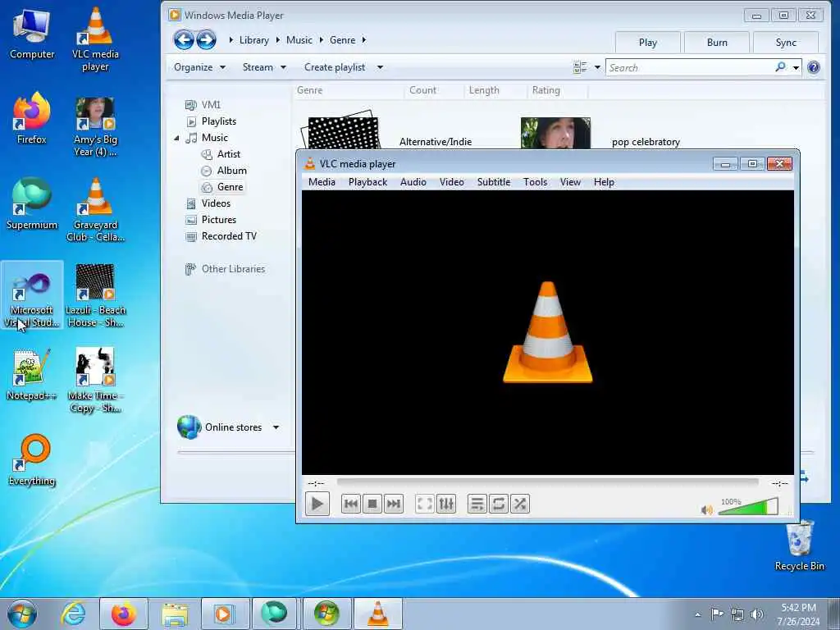Viewport: 840px width, 630px height.
Task: Open the Subtitle menu in VLC
Action: pyautogui.click(x=494, y=182)
